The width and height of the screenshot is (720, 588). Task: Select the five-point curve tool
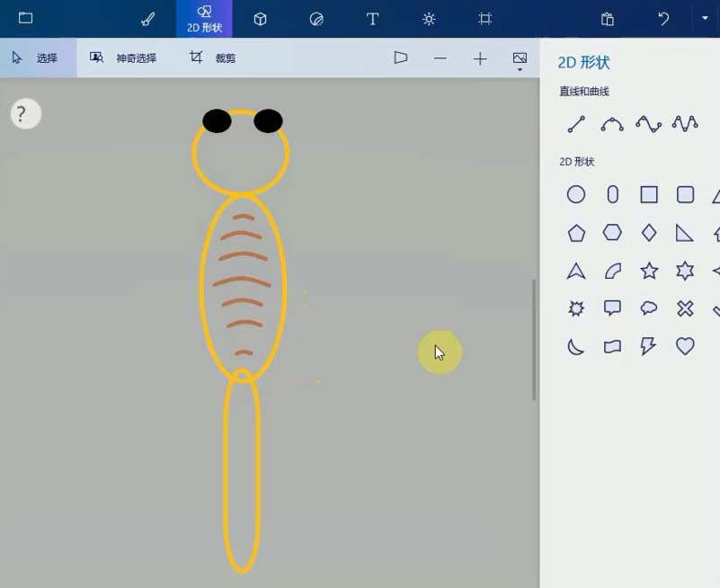tap(685, 124)
